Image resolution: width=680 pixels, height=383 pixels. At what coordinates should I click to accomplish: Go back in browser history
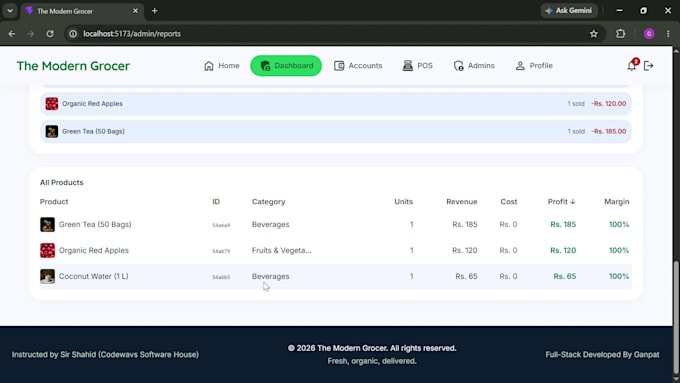[12, 34]
